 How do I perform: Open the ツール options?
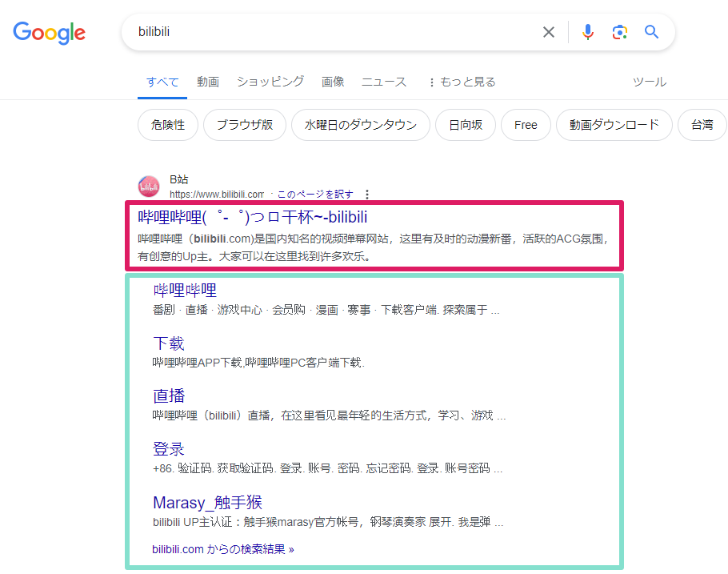pos(649,82)
